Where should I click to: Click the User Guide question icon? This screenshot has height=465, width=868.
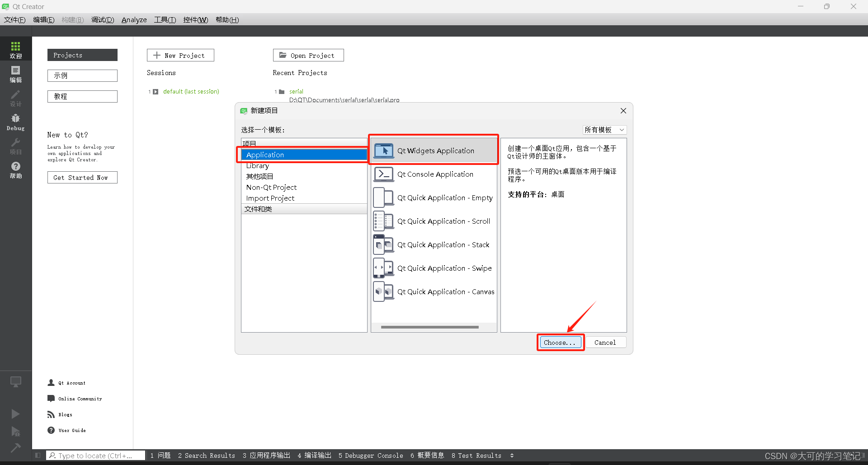[51, 430]
